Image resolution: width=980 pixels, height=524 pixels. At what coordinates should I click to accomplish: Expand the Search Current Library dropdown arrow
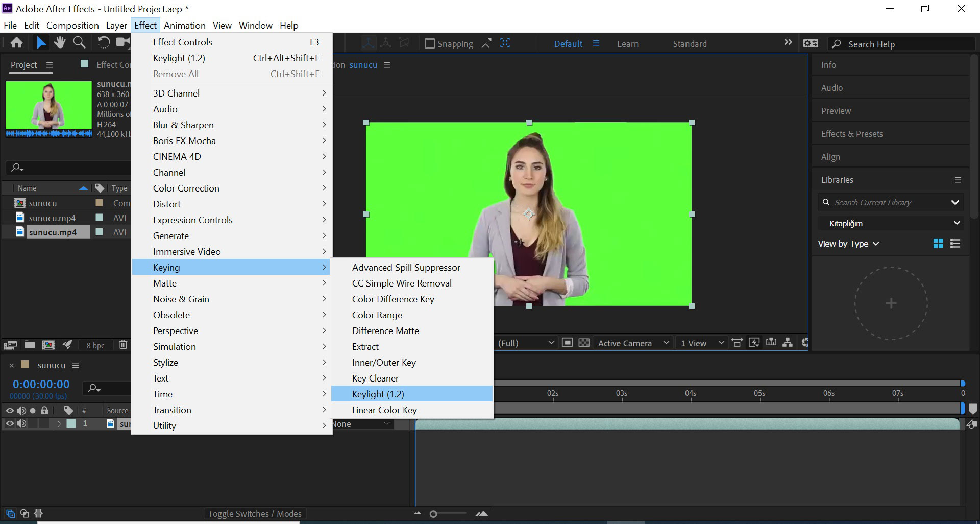955,203
